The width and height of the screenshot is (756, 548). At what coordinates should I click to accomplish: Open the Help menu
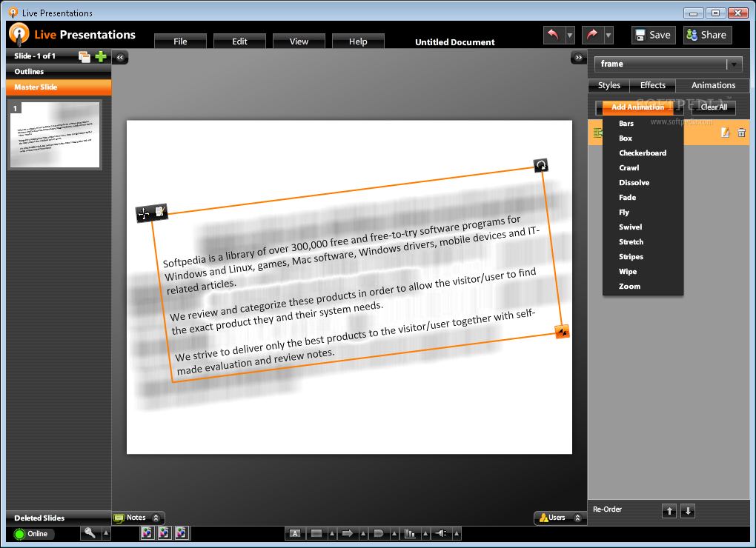pos(358,41)
